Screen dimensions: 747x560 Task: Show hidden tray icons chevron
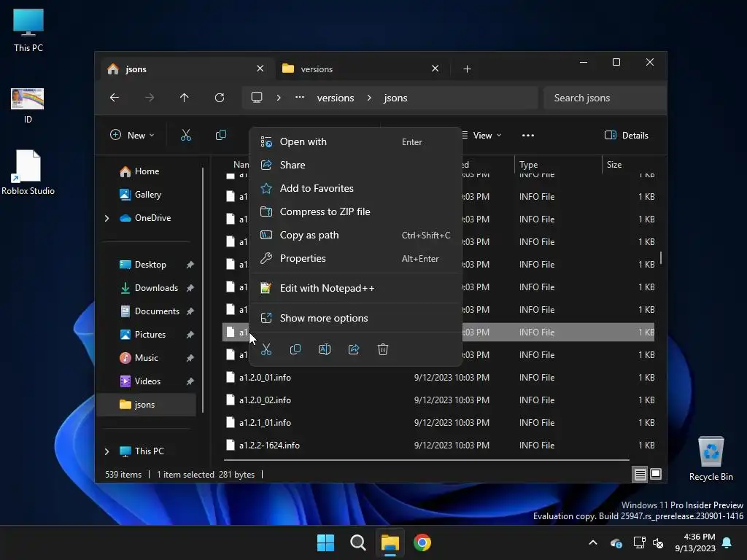point(593,542)
